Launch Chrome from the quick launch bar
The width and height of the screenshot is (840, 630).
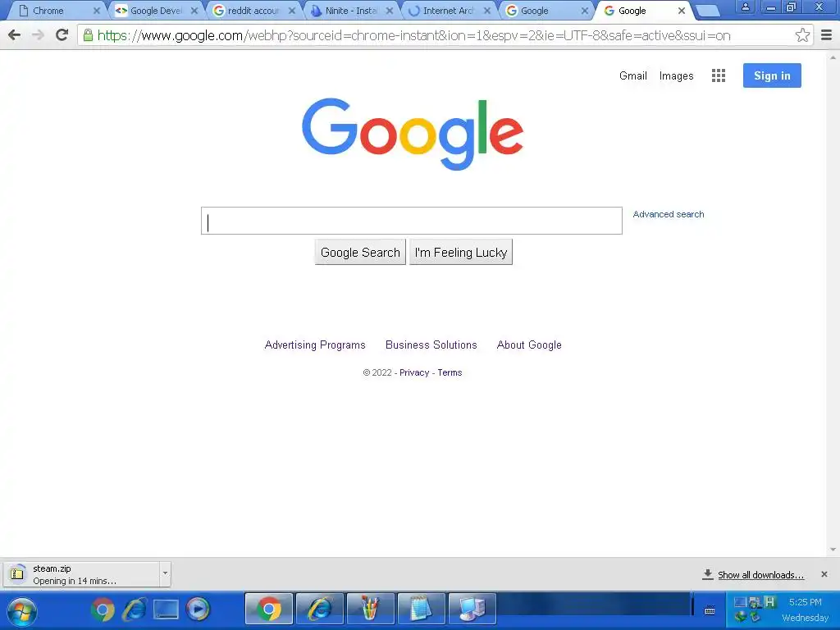coord(103,609)
